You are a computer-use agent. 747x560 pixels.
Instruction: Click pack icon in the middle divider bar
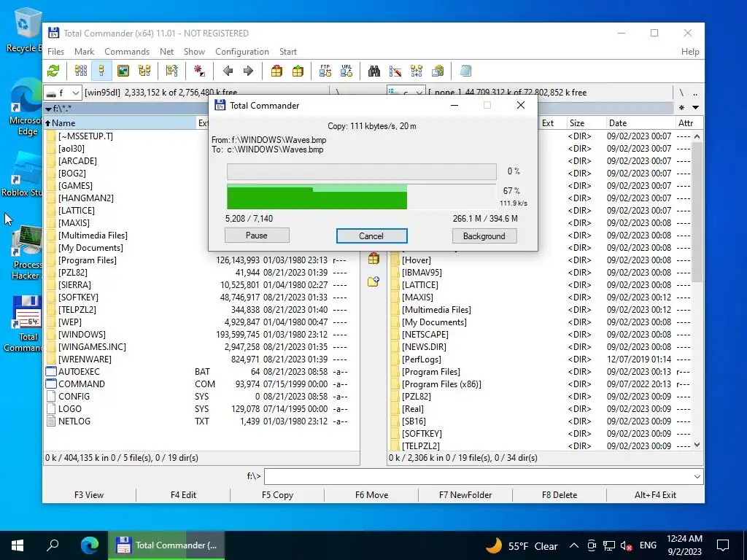[x=373, y=259]
